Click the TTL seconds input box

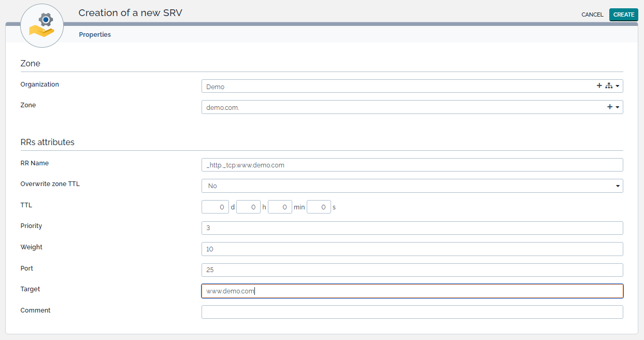pyautogui.click(x=319, y=207)
